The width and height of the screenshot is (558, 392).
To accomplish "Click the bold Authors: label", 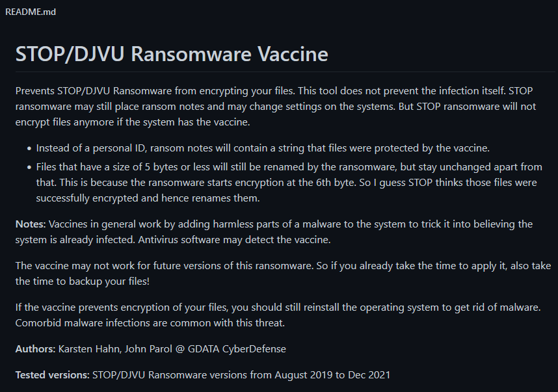I will point(35,349).
